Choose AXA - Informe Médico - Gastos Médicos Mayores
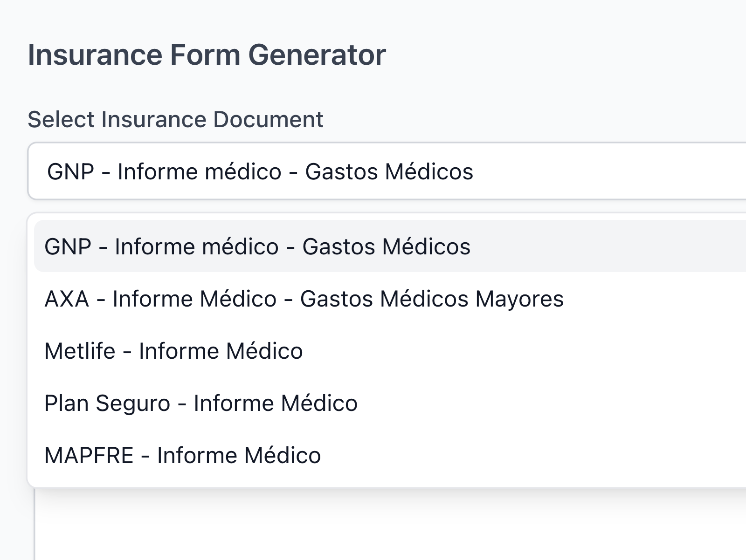Image resolution: width=746 pixels, height=560 pixels. tap(303, 298)
